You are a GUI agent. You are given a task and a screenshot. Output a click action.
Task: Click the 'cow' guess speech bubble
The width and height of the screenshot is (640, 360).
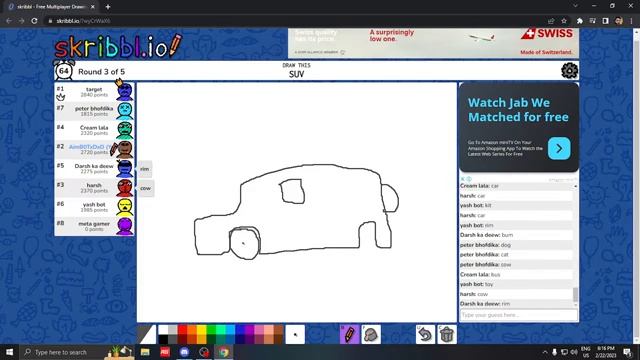pyautogui.click(x=146, y=189)
